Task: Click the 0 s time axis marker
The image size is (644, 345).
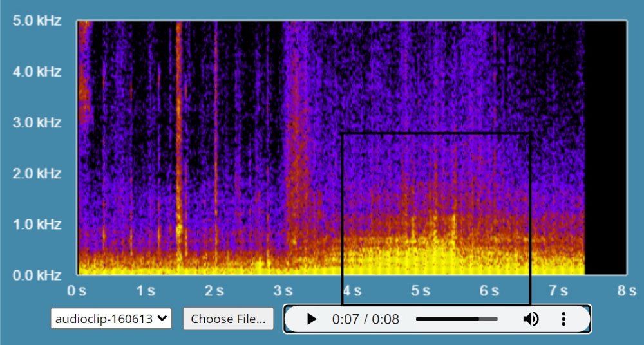Action: (77, 291)
